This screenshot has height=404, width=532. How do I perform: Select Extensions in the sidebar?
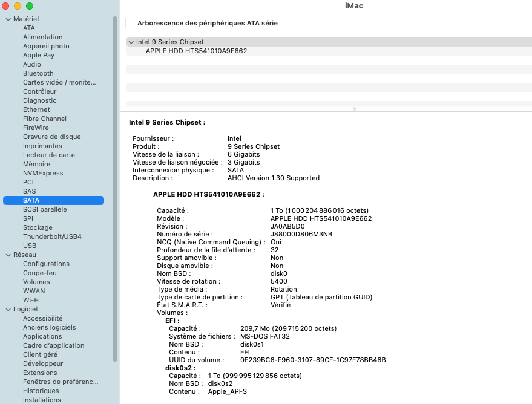40,373
